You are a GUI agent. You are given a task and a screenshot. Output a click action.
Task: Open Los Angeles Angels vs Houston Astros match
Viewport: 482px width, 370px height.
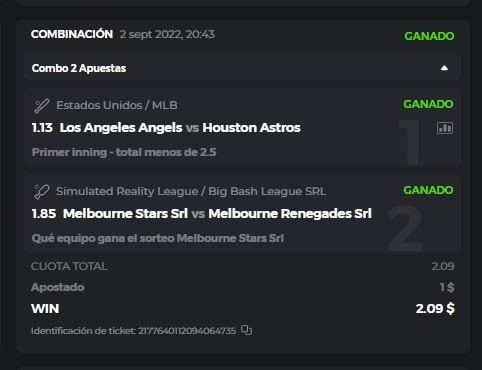coord(180,128)
